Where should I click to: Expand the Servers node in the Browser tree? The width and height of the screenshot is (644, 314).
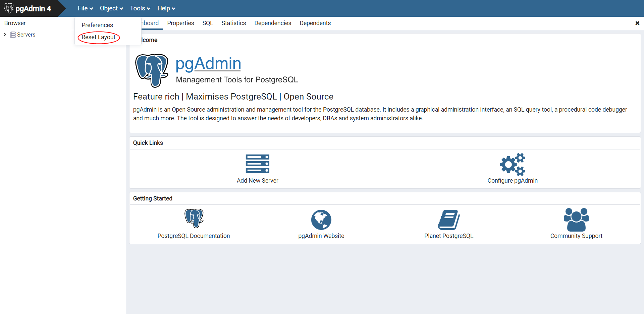5,35
